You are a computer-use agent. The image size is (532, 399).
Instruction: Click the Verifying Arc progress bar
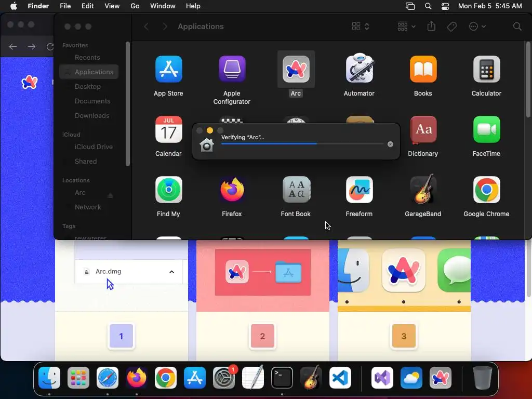302,144
